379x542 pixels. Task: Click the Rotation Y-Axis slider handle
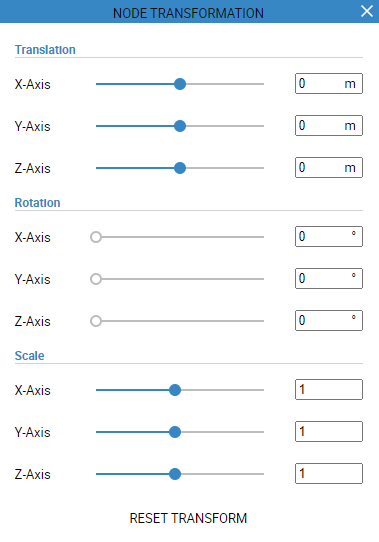(x=96, y=279)
